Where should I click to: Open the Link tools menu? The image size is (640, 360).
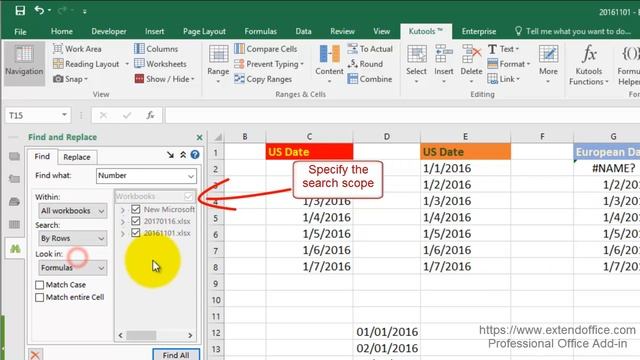click(x=504, y=79)
